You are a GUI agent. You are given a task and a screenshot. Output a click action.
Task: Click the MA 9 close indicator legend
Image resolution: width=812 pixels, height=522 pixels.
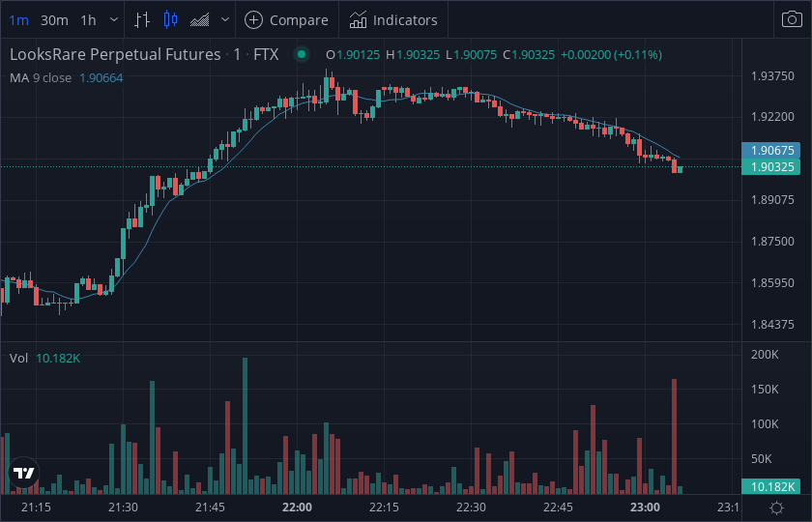[41, 78]
